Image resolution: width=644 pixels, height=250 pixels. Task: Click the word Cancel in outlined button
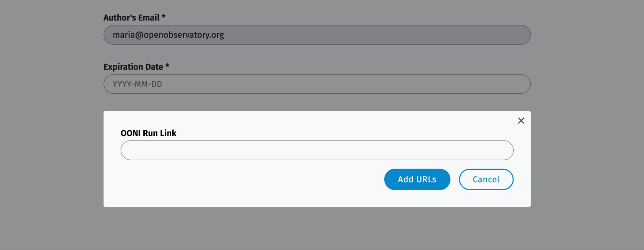(486, 179)
